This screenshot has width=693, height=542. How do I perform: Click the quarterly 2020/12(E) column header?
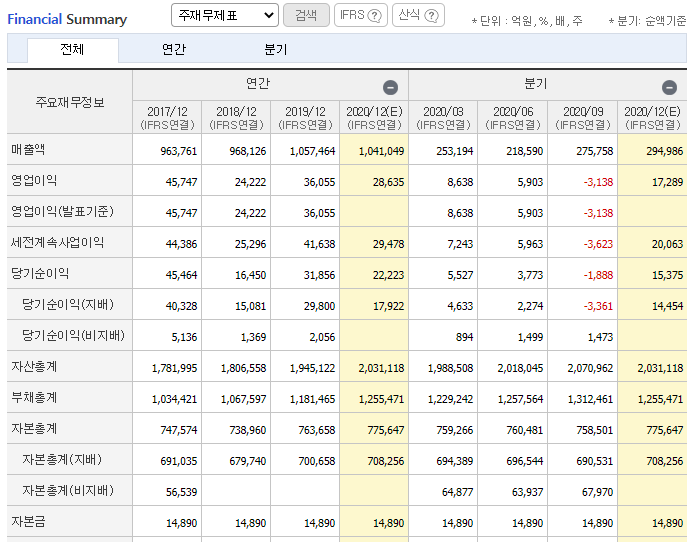(652, 118)
